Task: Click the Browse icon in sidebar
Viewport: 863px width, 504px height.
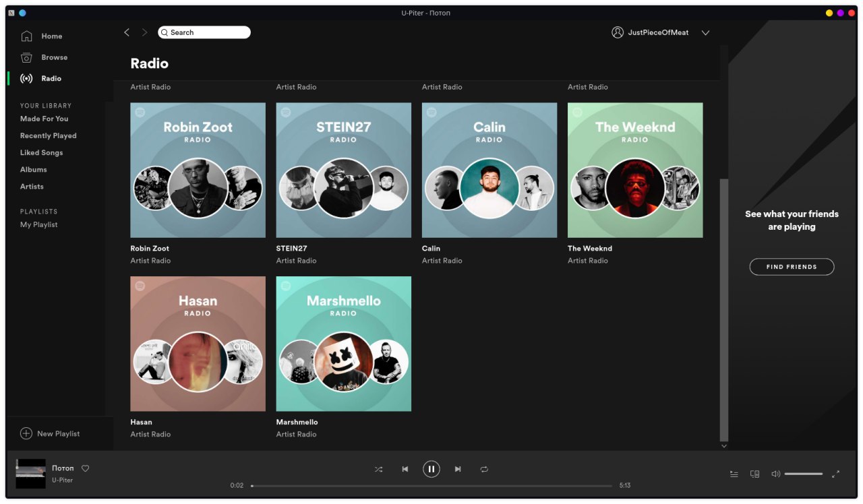Action: pos(26,57)
